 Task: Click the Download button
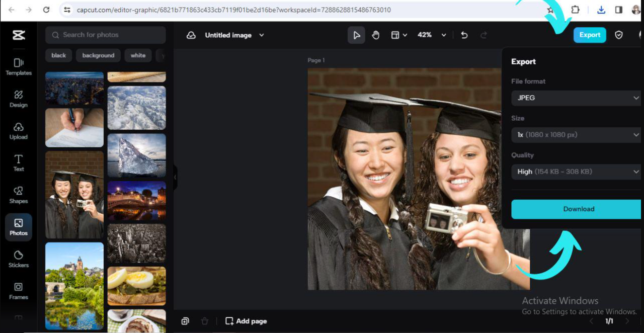577,209
